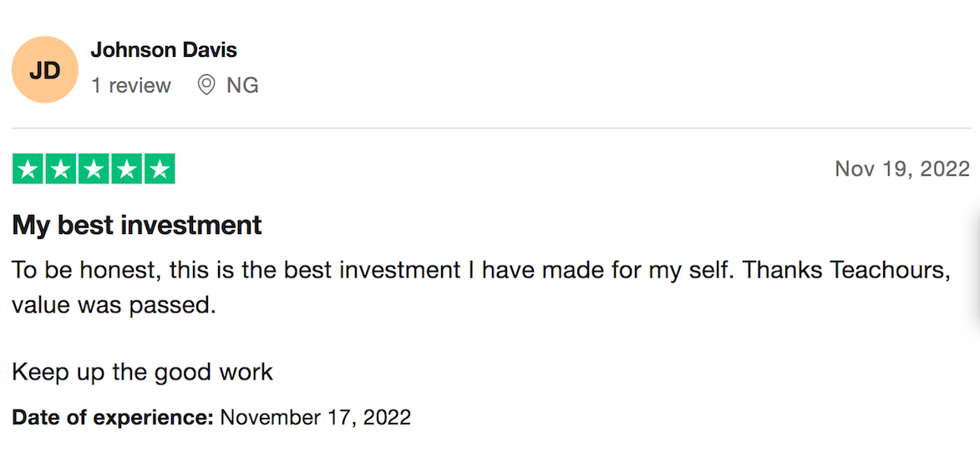Select the fourth green rating star
Screen dimensions: 980x453
click(x=127, y=169)
